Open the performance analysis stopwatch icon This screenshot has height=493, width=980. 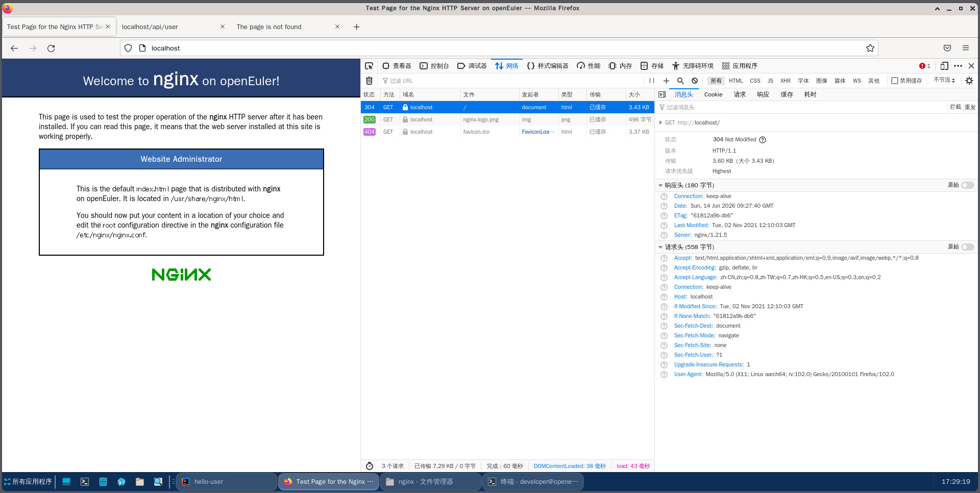click(370, 466)
